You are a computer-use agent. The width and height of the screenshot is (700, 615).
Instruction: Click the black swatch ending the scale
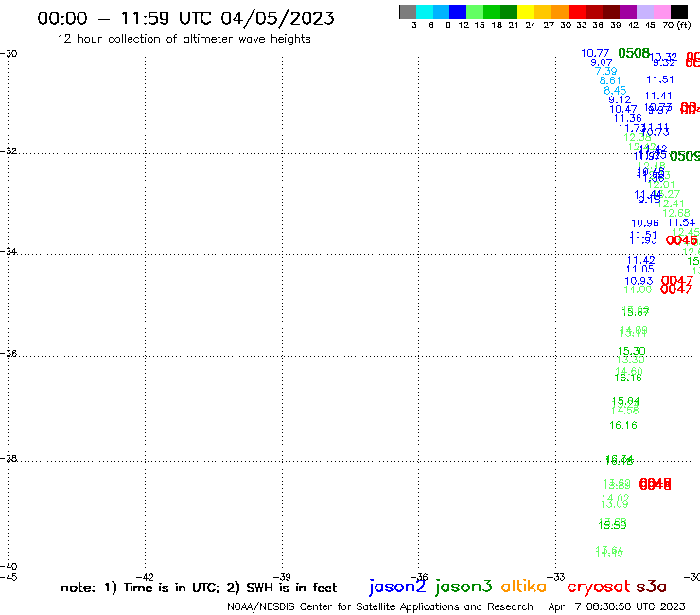pyautogui.click(x=678, y=11)
